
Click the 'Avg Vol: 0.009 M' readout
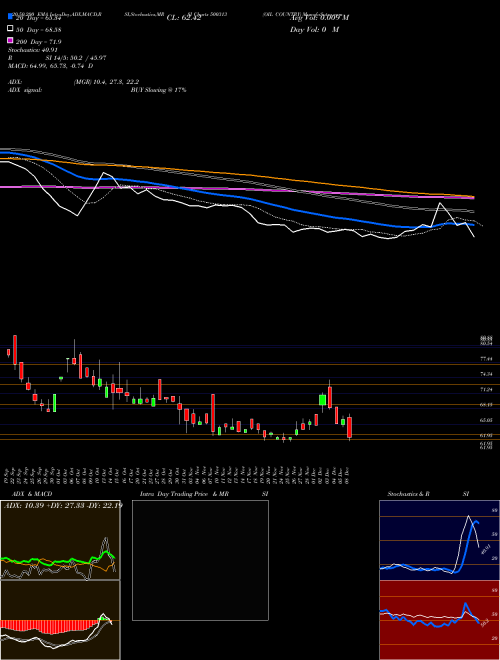pos(319,18)
